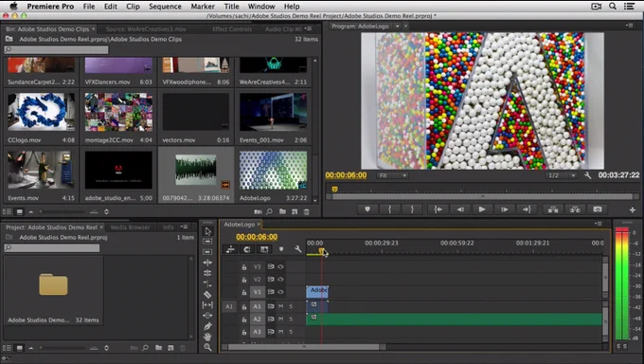Open Adobe Studios Demo folder in Project

click(x=53, y=284)
